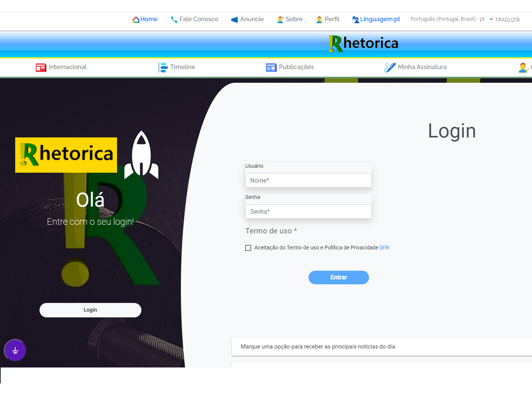The height and width of the screenshot is (410, 532).
Task: Click the Fale Conosco phone icon
Action: click(174, 20)
